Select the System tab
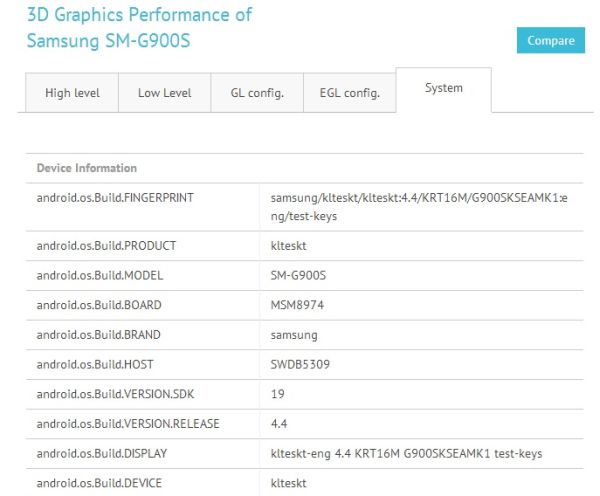Screen dimensions: 600x496 click(443, 88)
